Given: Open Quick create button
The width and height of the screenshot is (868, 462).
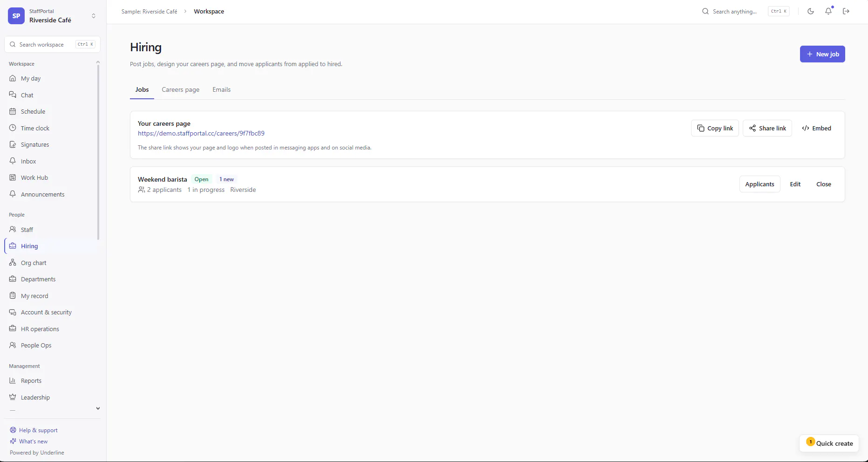Looking at the screenshot, I should coord(829,443).
